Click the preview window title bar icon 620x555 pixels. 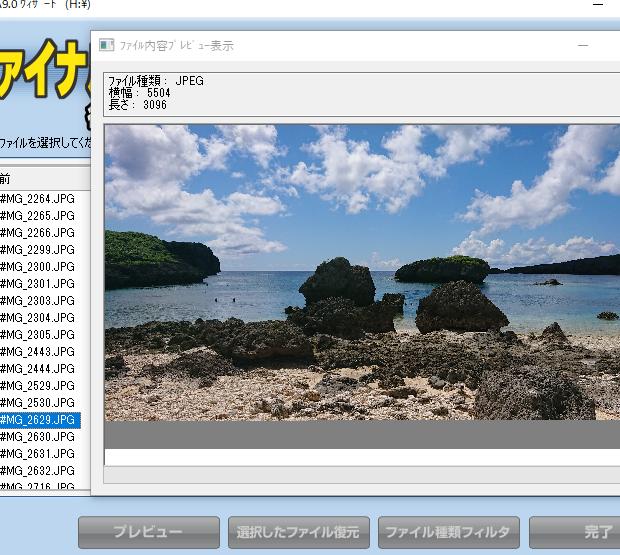coord(107,46)
